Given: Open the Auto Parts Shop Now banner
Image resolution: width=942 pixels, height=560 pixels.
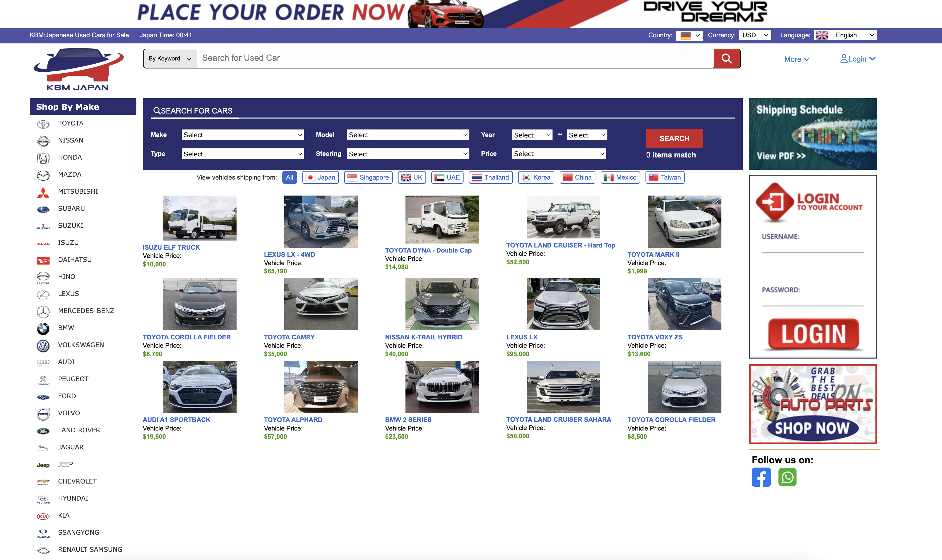Looking at the screenshot, I should coord(813,404).
